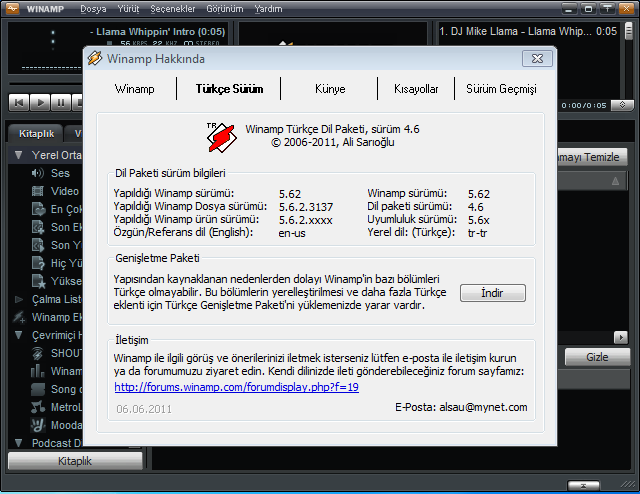
Task: Select the Türkçe Sürüm tab
Action: [229, 89]
